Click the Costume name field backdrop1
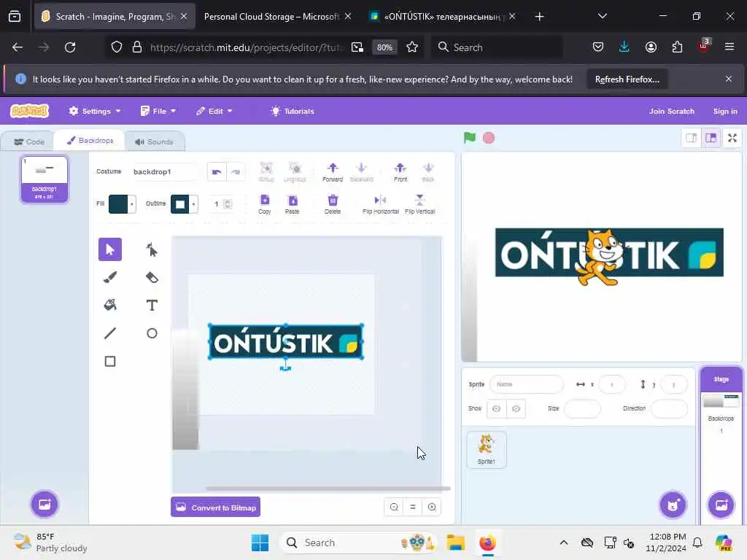The width and height of the screenshot is (747, 560). 164,172
